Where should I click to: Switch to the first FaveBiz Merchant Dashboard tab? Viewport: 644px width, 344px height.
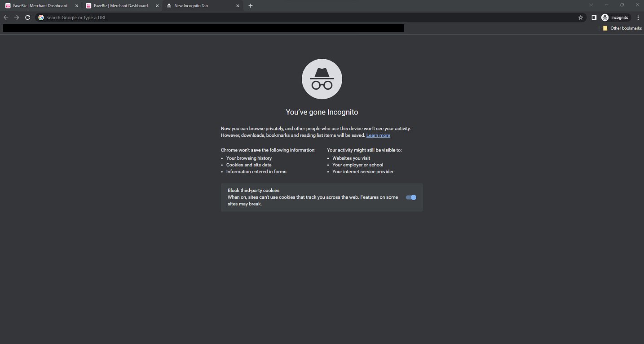[x=40, y=6]
